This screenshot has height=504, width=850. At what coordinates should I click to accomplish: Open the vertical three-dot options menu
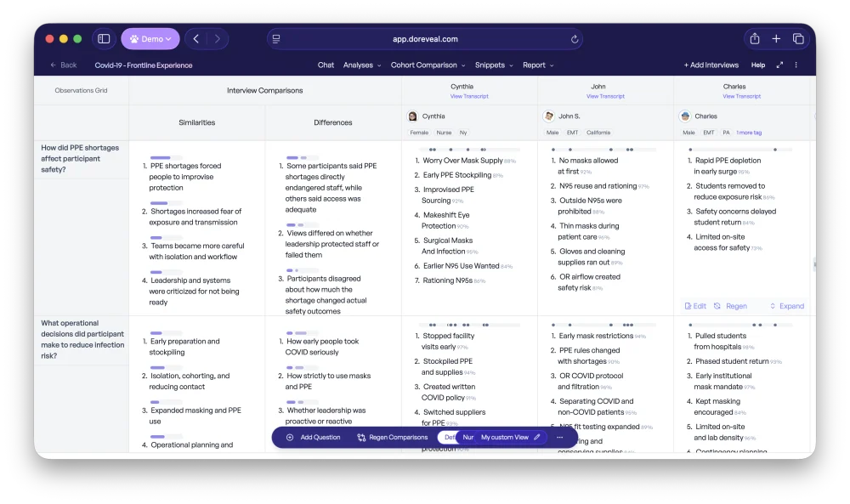pyautogui.click(x=796, y=65)
